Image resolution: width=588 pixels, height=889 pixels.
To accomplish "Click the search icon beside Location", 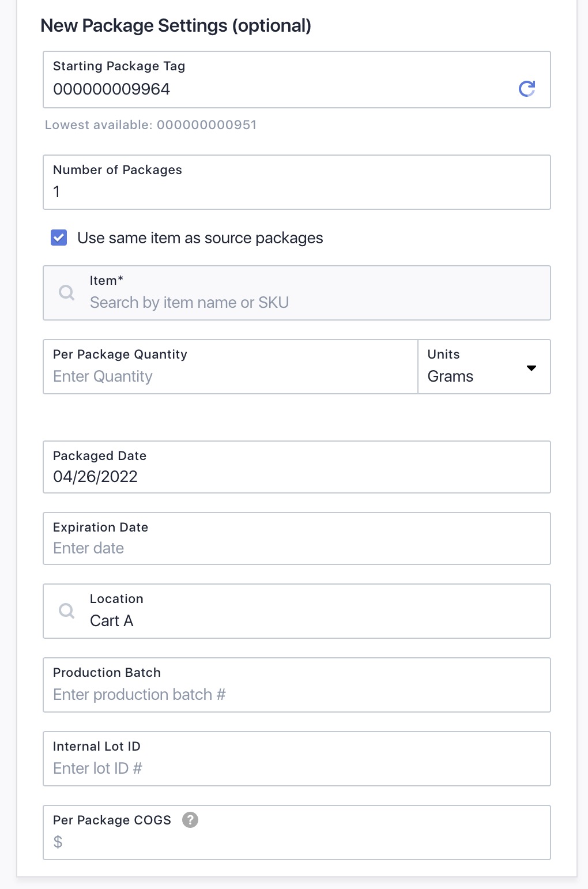I will click(x=67, y=611).
